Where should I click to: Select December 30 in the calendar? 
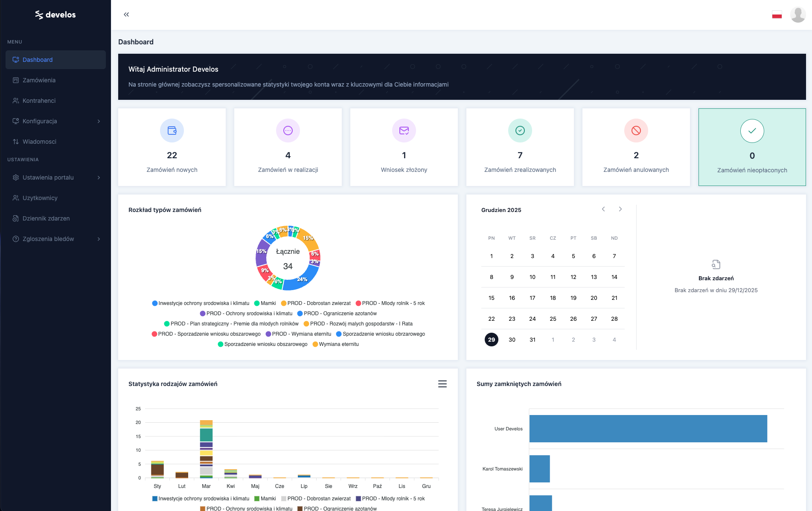(x=512, y=340)
